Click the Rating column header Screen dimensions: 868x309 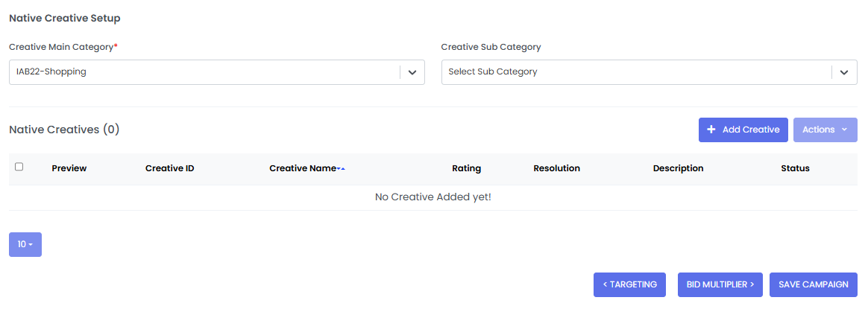point(466,168)
